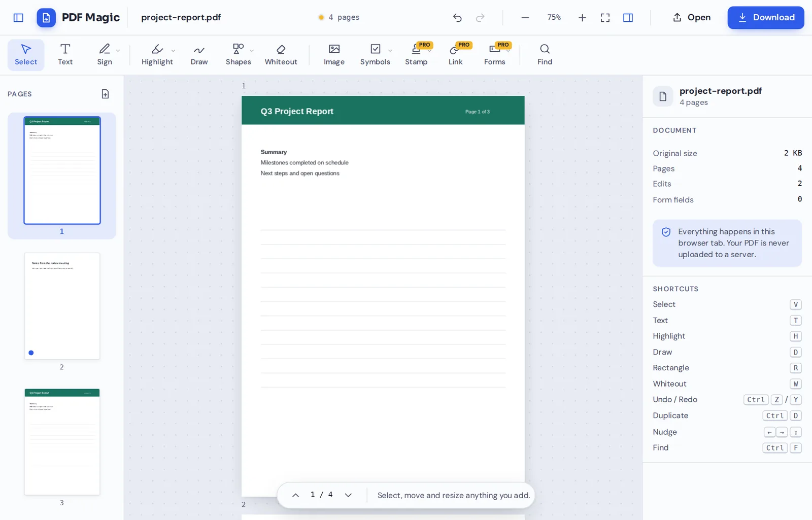Click 'Next steps and open questions' line
Viewport: 812px width, 520px height.
[x=300, y=174]
